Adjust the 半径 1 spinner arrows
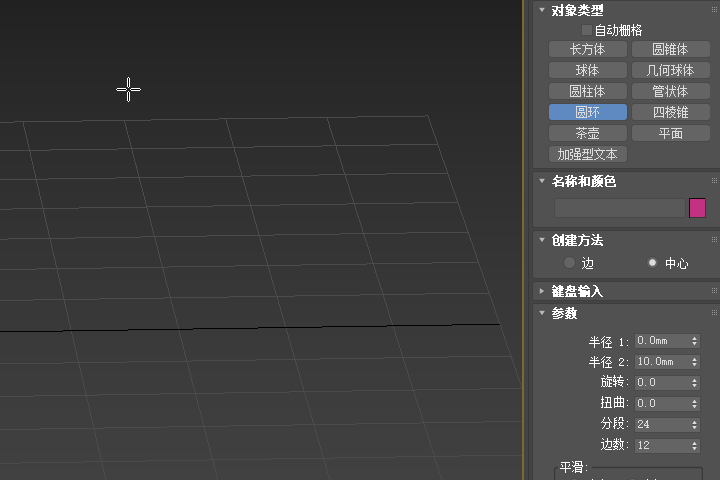 695,341
